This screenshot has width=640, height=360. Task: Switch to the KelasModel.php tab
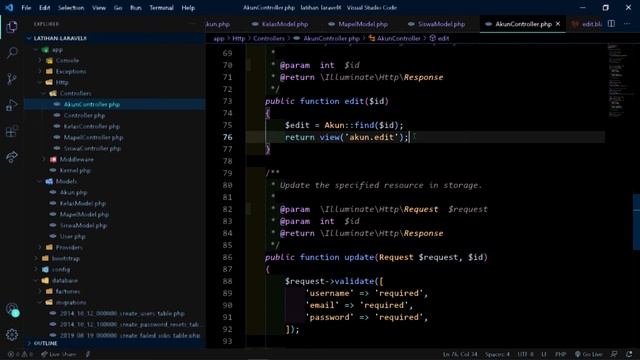pos(280,24)
